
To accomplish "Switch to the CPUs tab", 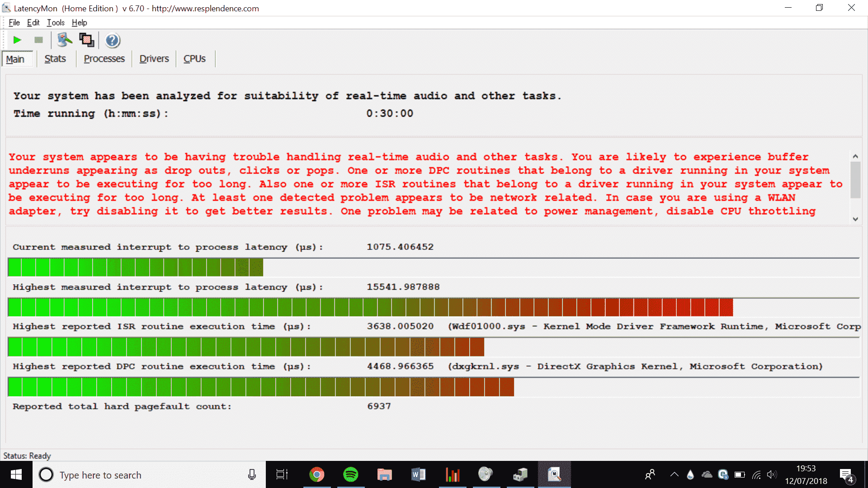I will point(194,59).
